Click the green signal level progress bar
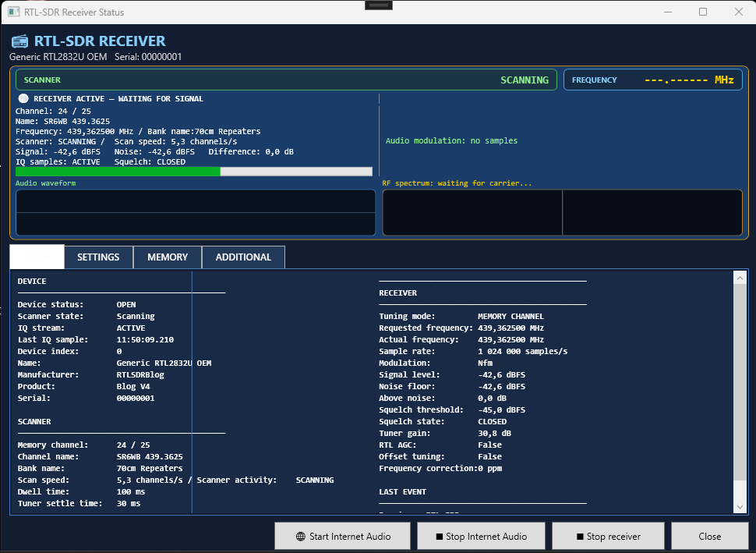 pos(194,172)
